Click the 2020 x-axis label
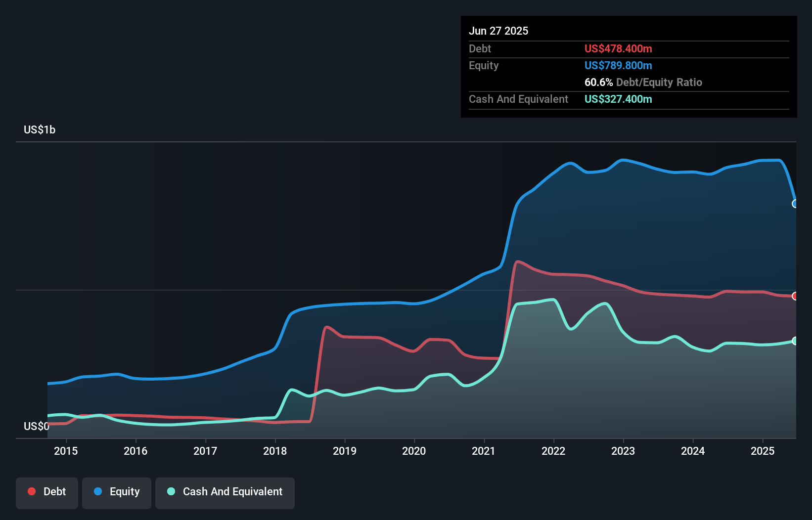 pyautogui.click(x=414, y=451)
